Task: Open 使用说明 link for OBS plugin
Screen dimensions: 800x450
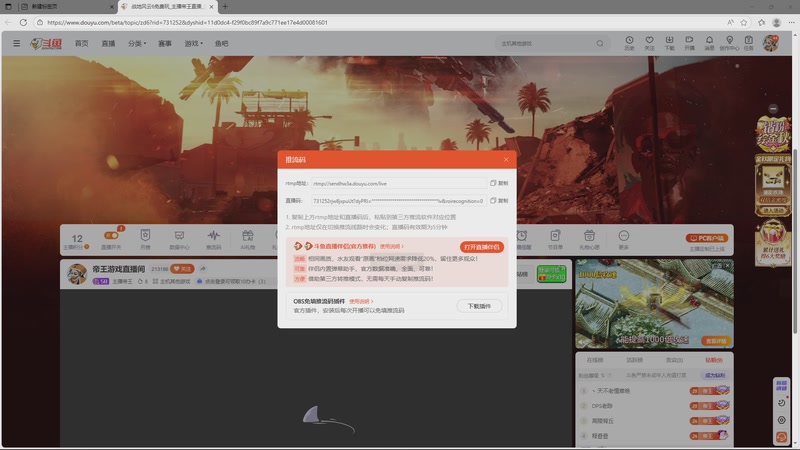Action: 361,301
